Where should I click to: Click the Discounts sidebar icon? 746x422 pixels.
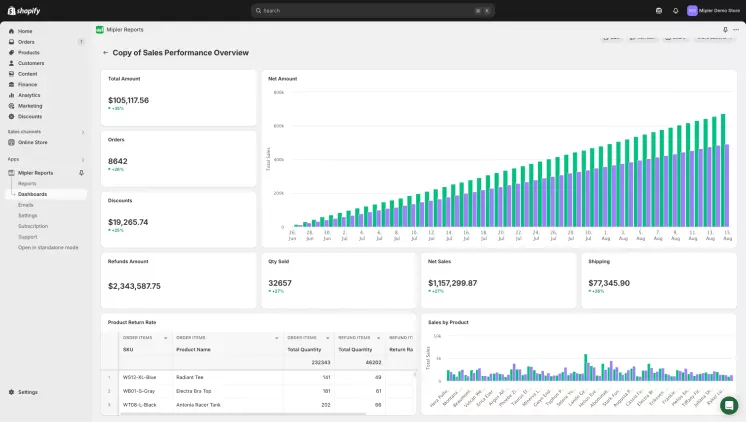pos(11,116)
